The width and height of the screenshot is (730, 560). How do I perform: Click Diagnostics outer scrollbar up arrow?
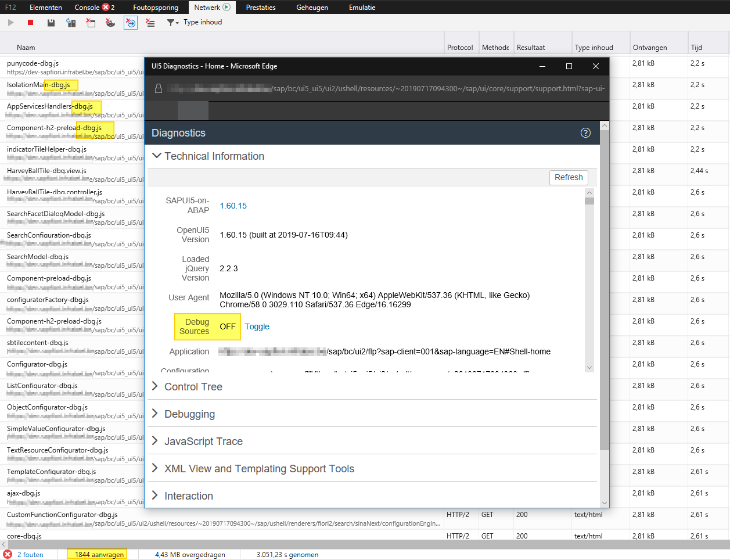(x=605, y=125)
